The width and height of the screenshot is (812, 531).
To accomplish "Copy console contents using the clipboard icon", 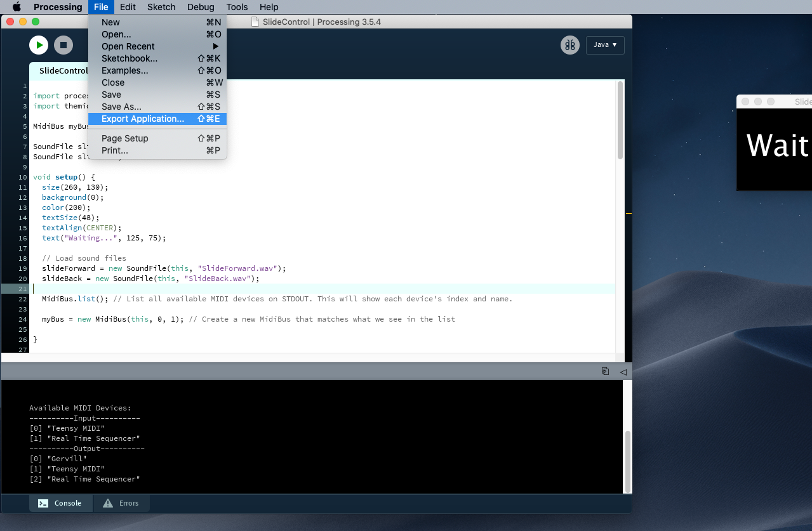I will [x=605, y=371].
